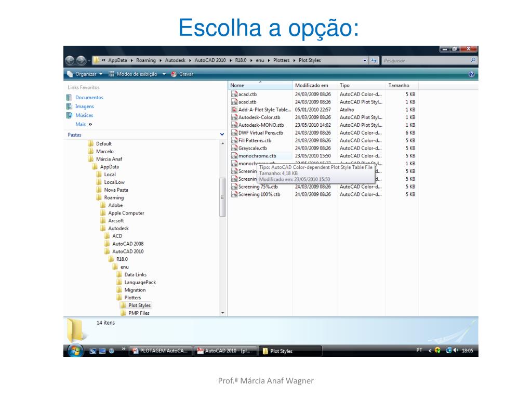Click the refresh icon beside address bar
Viewport: 532px width, 399px height.
point(374,60)
